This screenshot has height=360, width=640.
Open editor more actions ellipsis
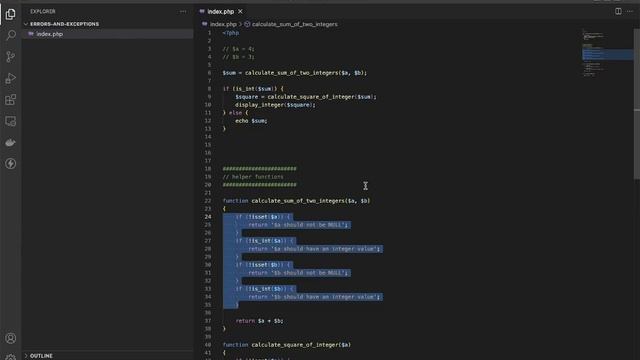pos(629,11)
